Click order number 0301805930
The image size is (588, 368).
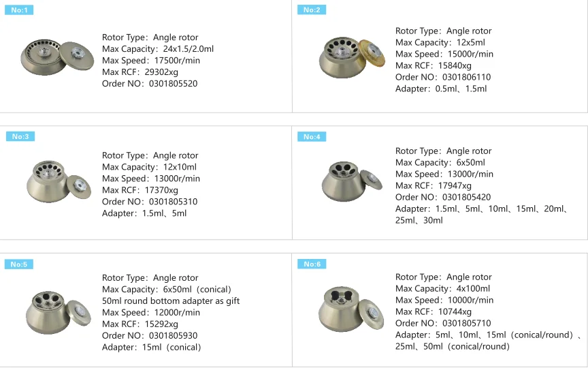click(173, 335)
